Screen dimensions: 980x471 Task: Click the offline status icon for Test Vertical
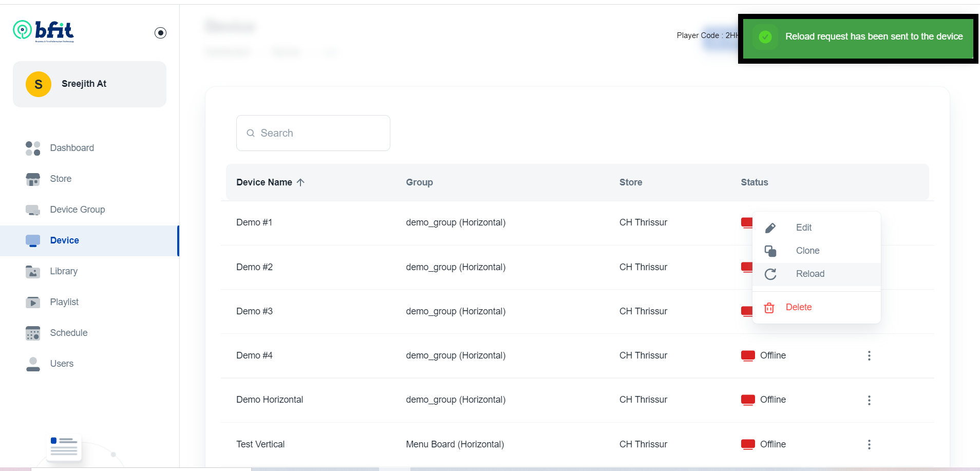(748, 445)
